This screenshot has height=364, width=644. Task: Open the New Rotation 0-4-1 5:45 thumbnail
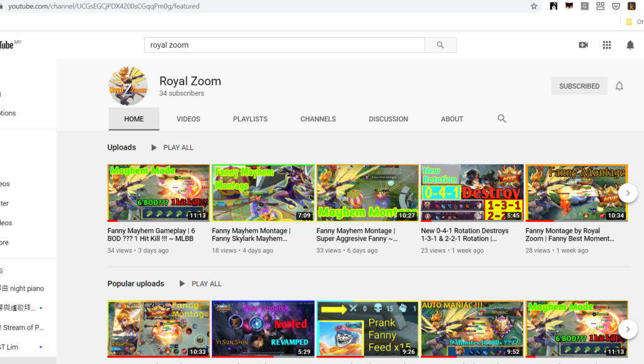tap(472, 193)
